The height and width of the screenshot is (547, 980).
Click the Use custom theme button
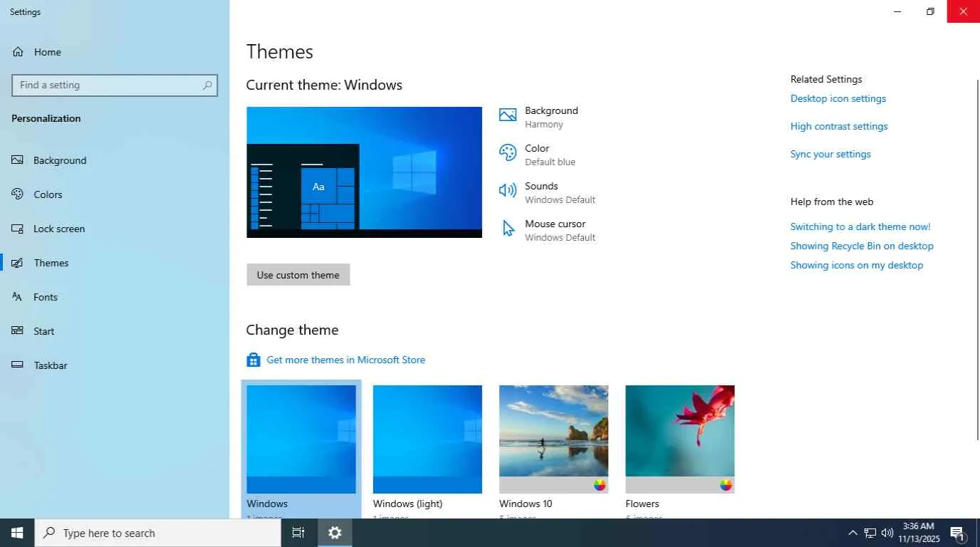(x=298, y=275)
